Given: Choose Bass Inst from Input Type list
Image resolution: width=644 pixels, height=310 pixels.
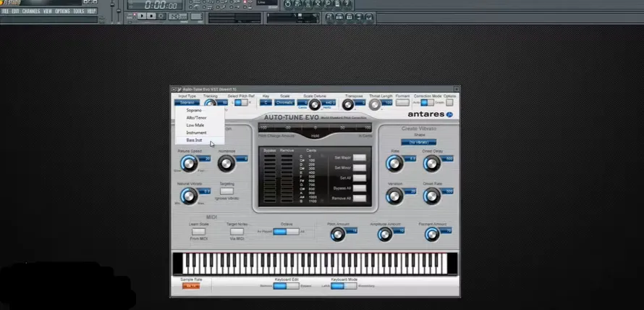Looking at the screenshot, I should [x=200, y=140].
